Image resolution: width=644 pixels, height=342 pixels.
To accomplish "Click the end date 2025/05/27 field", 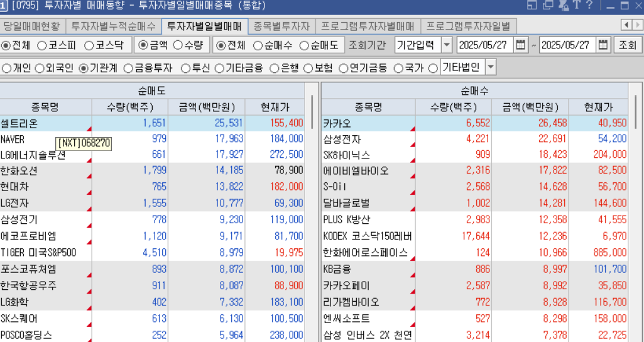I will tap(567, 45).
